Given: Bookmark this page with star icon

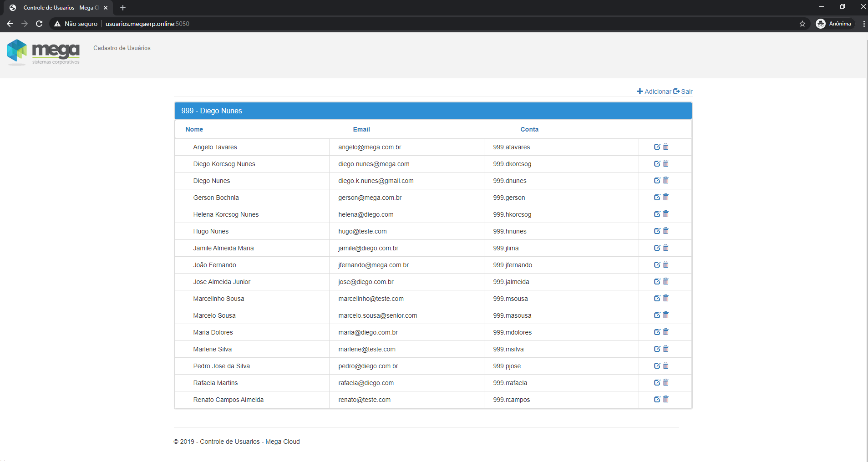Looking at the screenshot, I should 802,24.
